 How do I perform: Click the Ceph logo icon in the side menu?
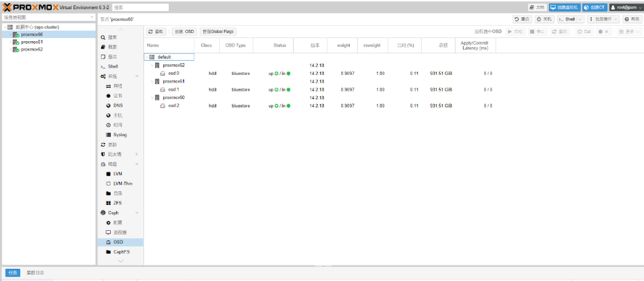pyautogui.click(x=103, y=213)
